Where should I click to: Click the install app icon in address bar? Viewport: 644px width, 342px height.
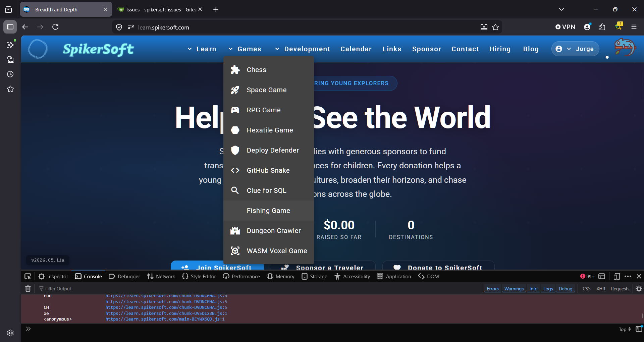(484, 27)
